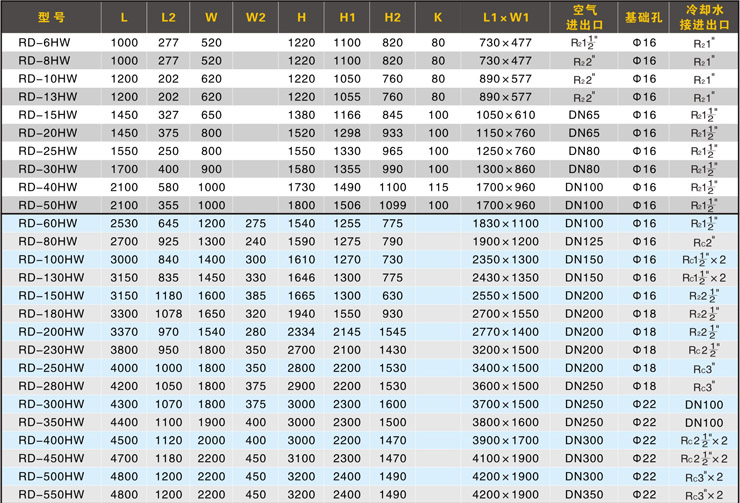
Task: Click the H value 2334 cell
Action: (x=301, y=331)
